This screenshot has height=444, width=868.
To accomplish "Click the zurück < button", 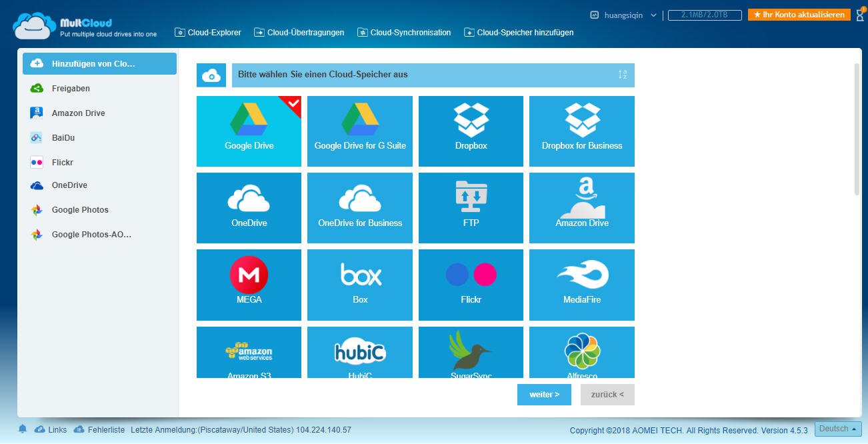I will (607, 394).
